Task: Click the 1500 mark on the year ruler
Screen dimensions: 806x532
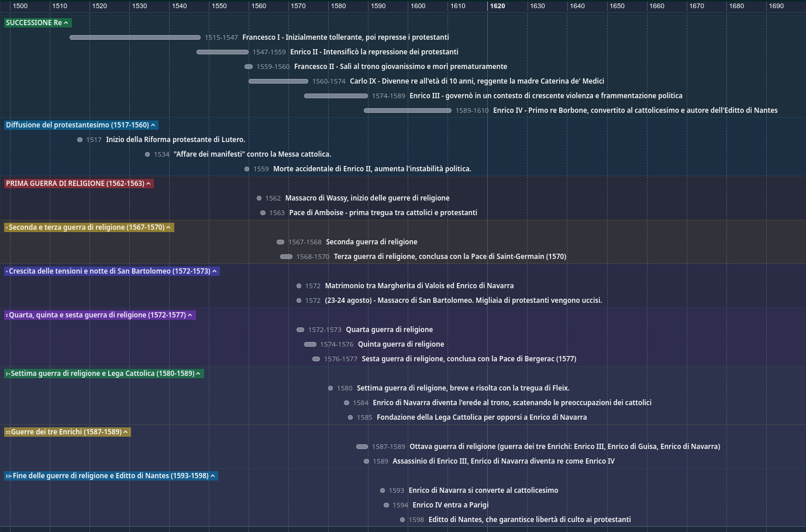Action: point(20,6)
